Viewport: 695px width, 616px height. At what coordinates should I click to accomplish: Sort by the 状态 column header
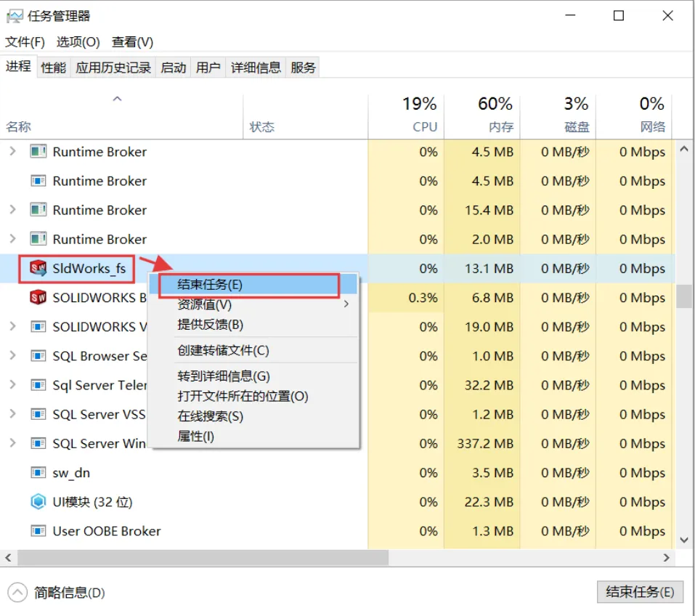click(x=306, y=117)
